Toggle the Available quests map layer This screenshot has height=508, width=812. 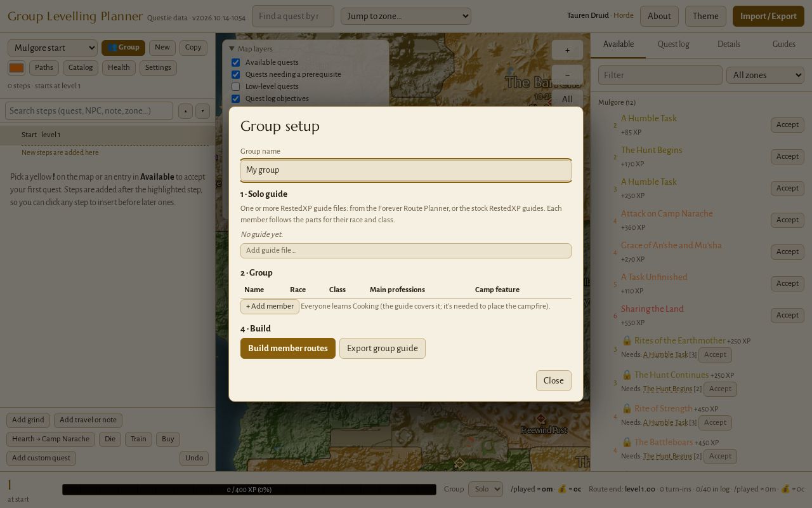coord(235,62)
